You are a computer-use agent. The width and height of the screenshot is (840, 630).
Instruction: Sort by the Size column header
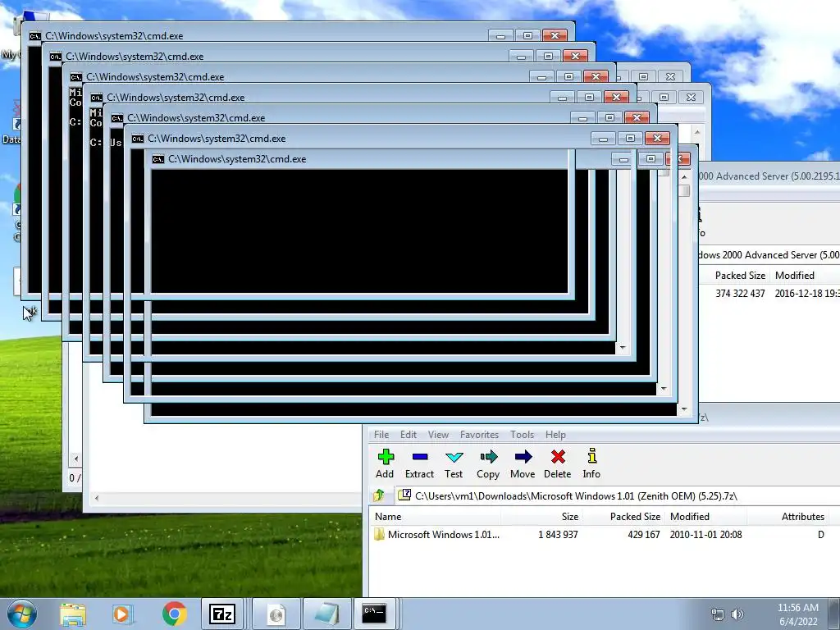(x=541, y=517)
